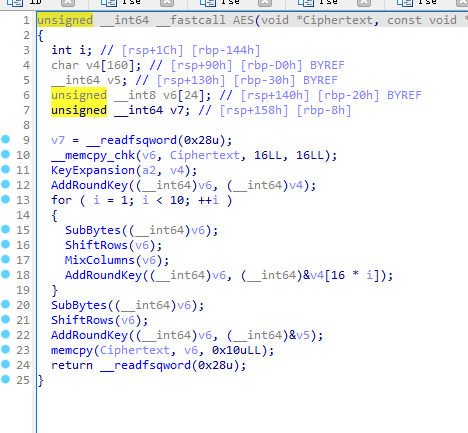
Task: Open '__memcpy_chk' function on line 10
Action: click(93, 155)
